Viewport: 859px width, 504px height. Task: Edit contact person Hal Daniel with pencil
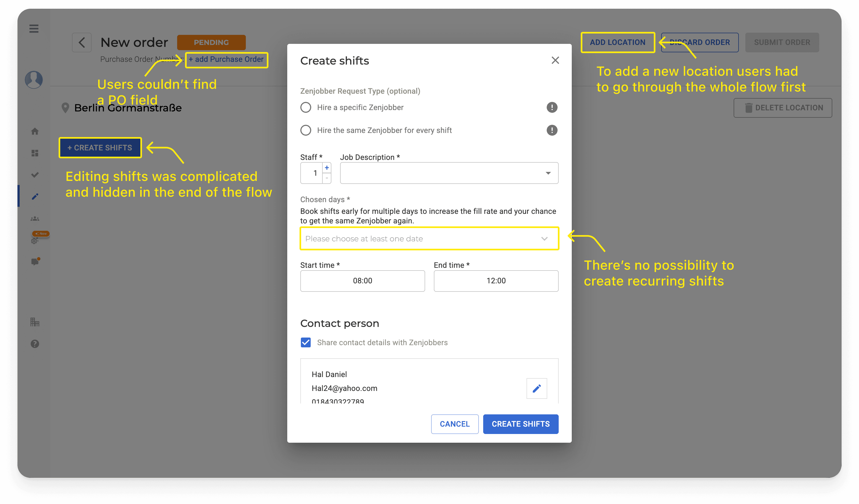[537, 388]
